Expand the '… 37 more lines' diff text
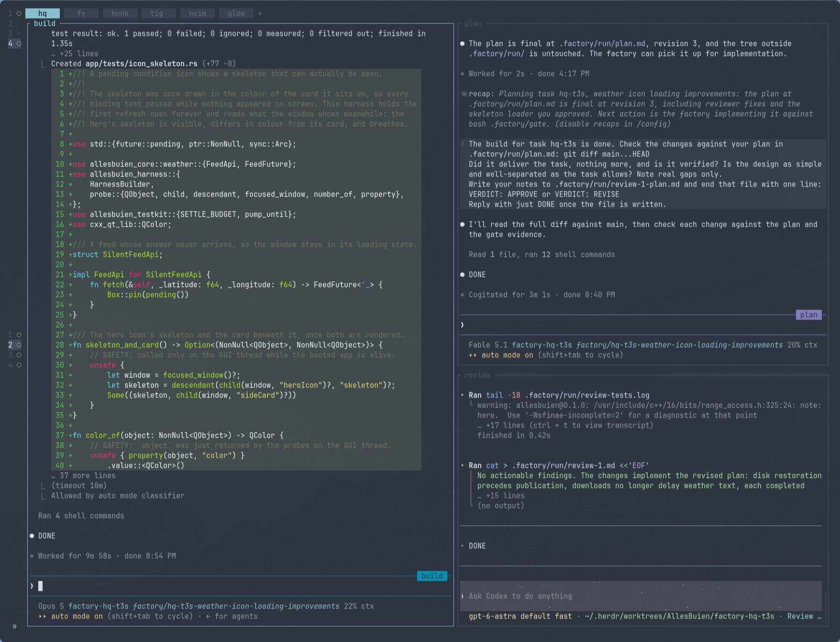Screen dimensions: 840x642 pos(84,476)
